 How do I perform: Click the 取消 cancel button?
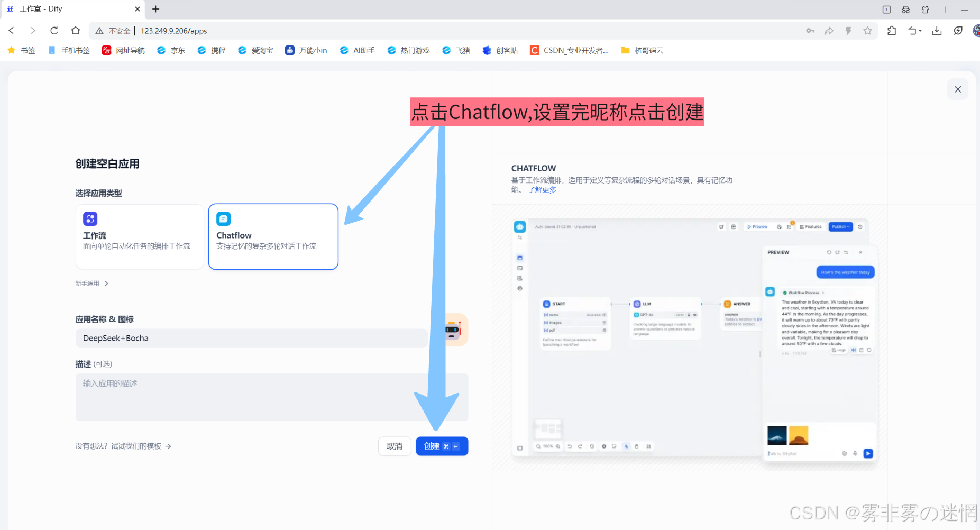(395, 446)
